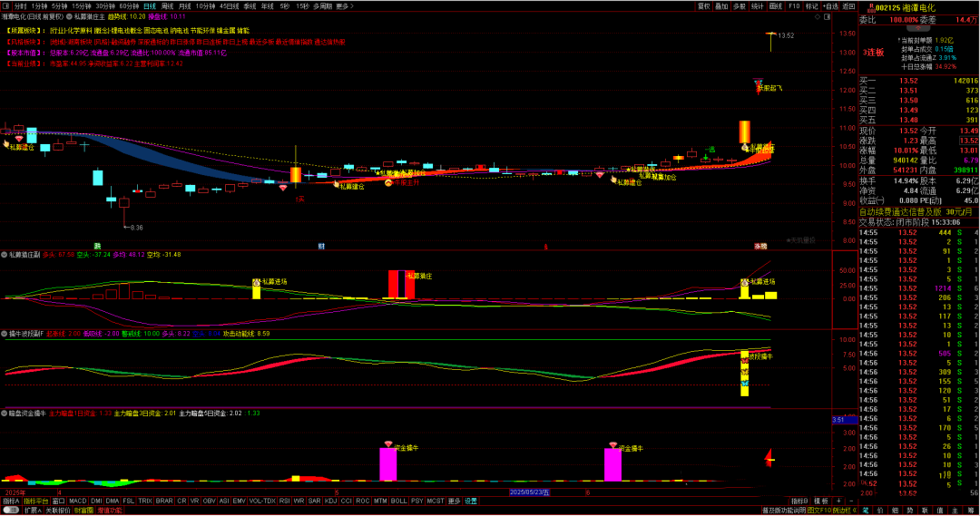This screenshot has width=980, height=516.
Task: Click the tall magenta 资金擒牛 bar
Action: (387, 463)
